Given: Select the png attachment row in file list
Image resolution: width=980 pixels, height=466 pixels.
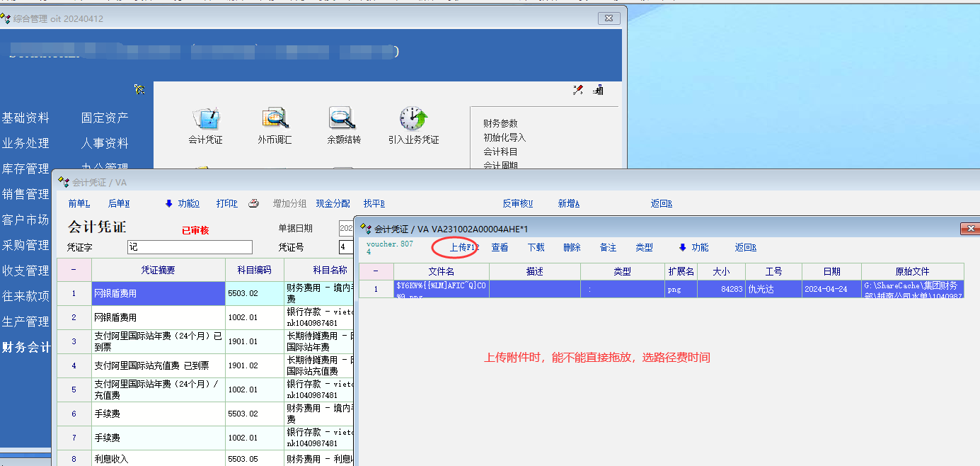Looking at the screenshot, I should coord(661,289).
